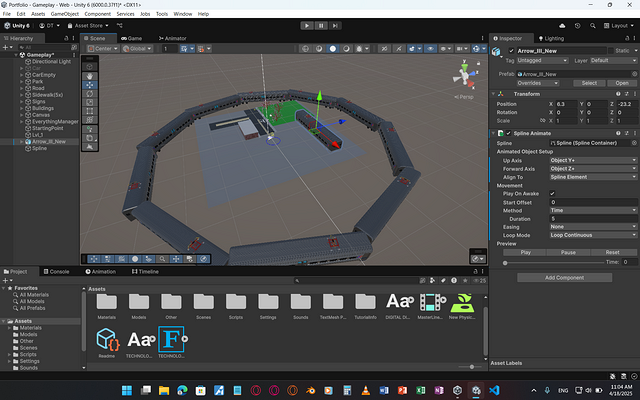The image size is (640, 400).
Task: Toggle the Static checkbox
Action: [x=611, y=51]
